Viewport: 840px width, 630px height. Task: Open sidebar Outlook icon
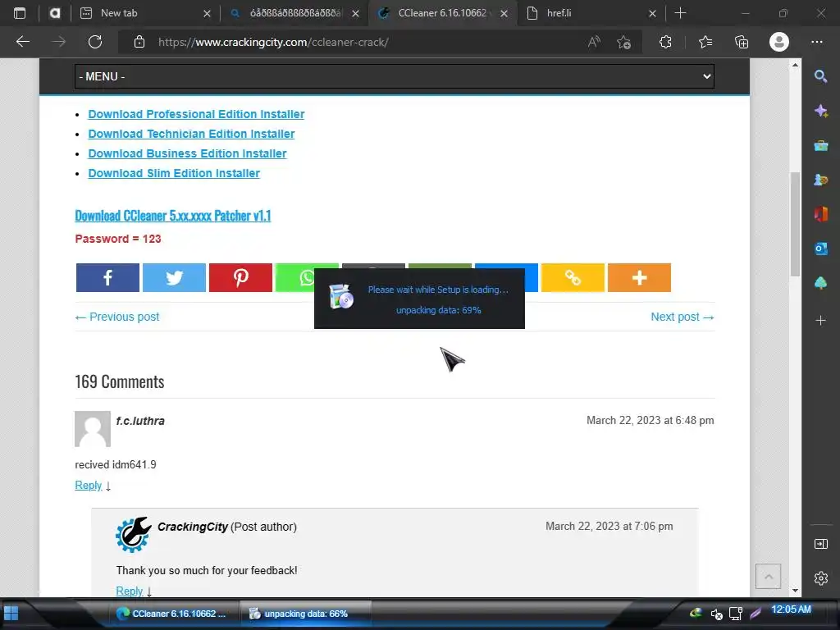pyautogui.click(x=820, y=249)
